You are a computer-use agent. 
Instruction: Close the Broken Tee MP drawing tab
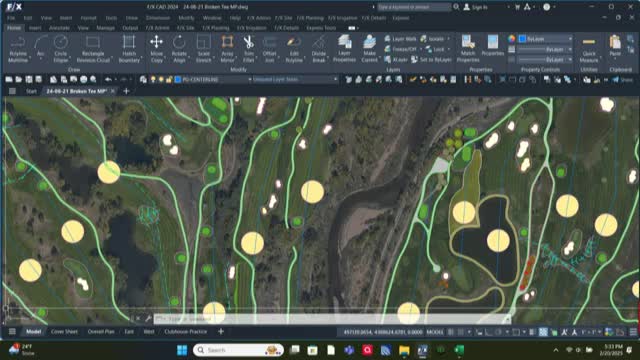pyautogui.click(x=113, y=91)
